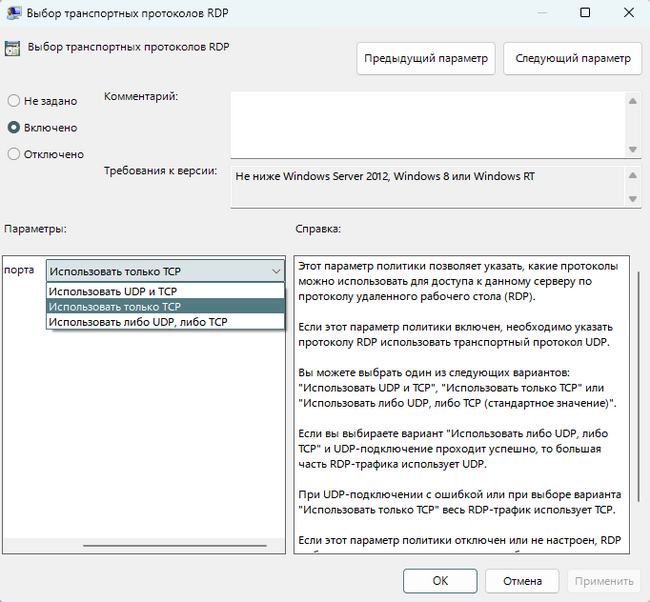Choose 'Использовать только TCP' list option
Image resolution: width=650 pixels, height=602 pixels.
coord(165,306)
